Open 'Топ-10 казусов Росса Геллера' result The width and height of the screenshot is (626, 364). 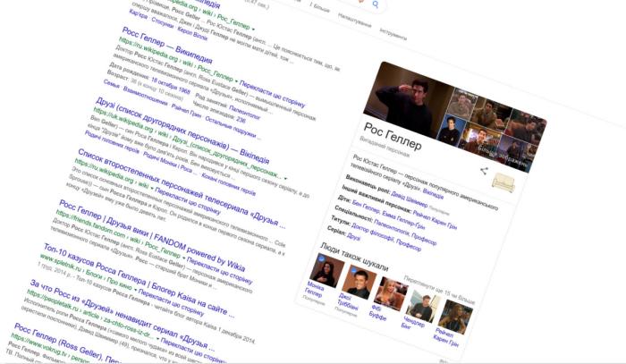pyautogui.click(x=139, y=280)
